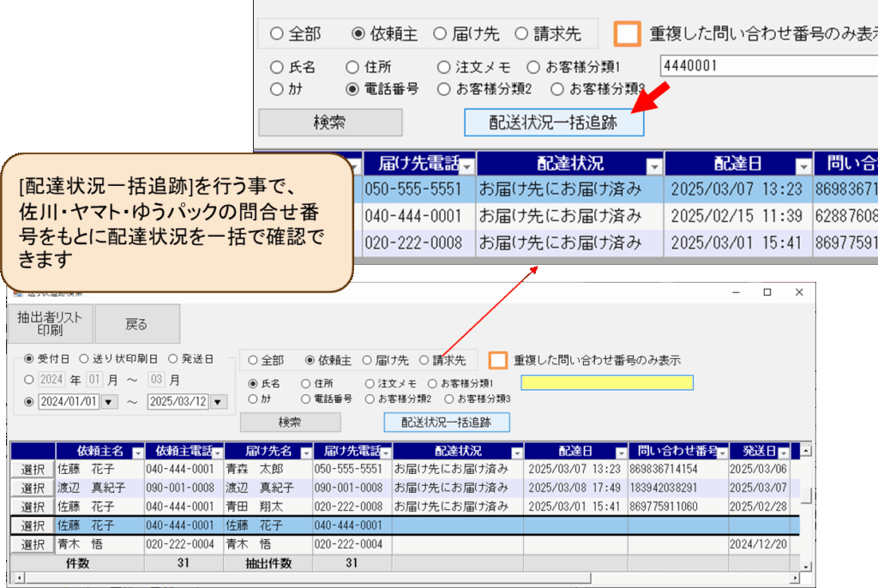This screenshot has height=588, width=878.
Task: Choose the 送り状印刷日 radio option
Action: coord(84,359)
